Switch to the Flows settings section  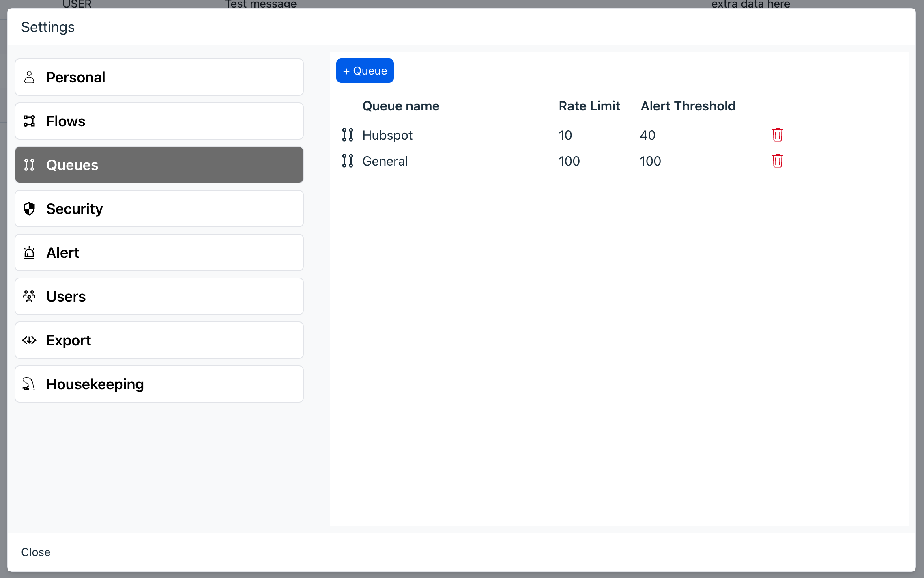159,121
